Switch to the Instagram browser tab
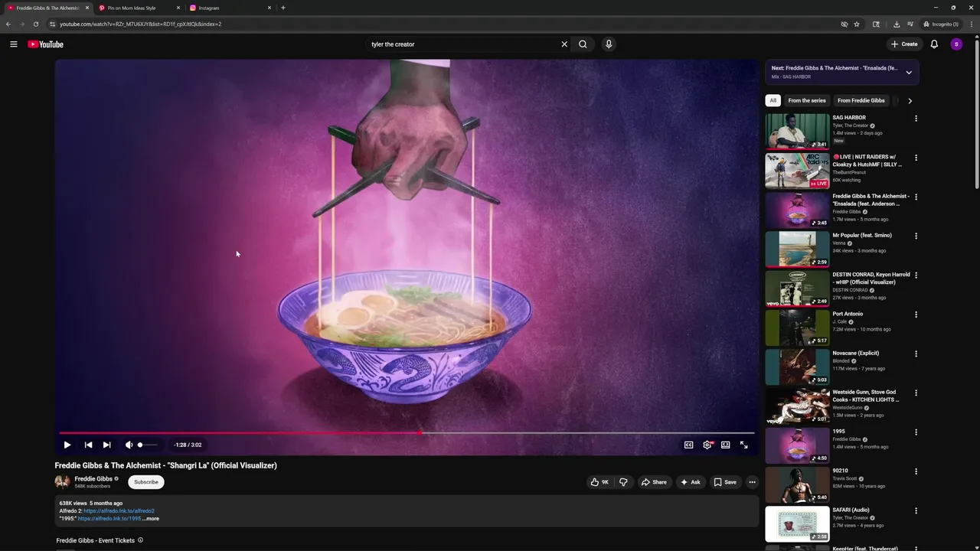 pyautogui.click(x=230, y=8)
